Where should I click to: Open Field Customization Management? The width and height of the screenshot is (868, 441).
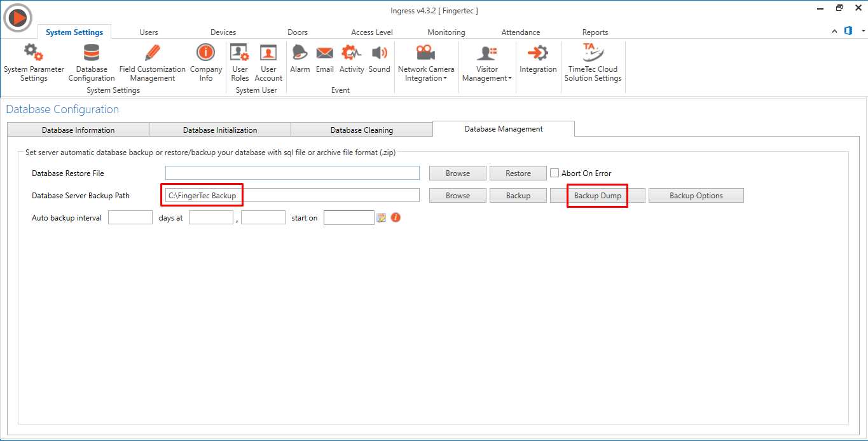[153, 63]
